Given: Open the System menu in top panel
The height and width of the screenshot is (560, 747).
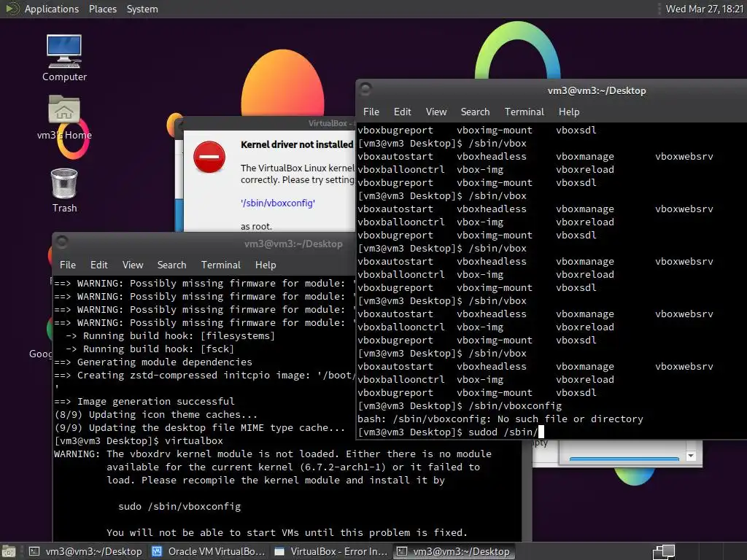Looking at the screenshot, I should click(x=142, y=9).
